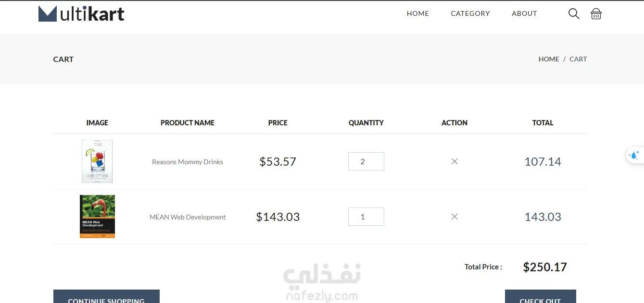Click the Check Out button
This screenshot has width=644, height=303.
tap(540, 296)
